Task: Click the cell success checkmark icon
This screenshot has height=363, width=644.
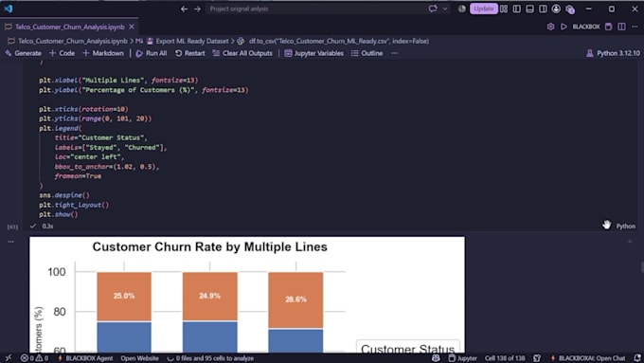Action: (33, 226)
